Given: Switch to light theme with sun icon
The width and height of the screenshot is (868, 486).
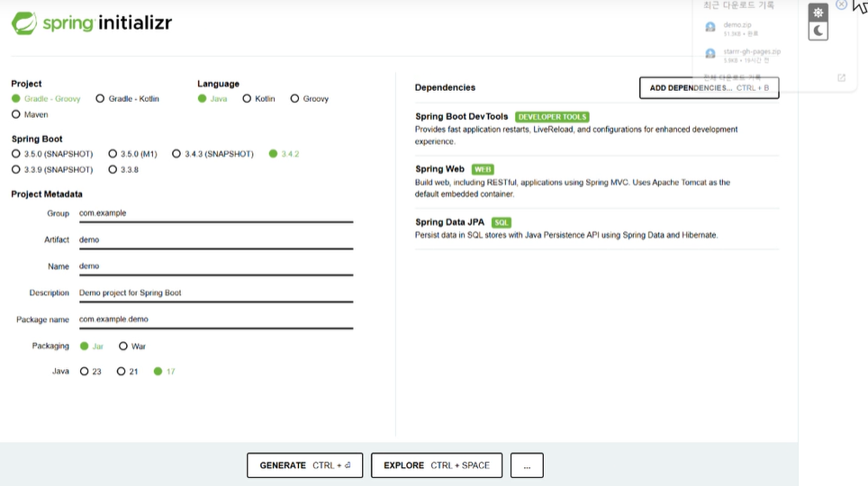Looking at the screenshot, I should pos(818,13).
